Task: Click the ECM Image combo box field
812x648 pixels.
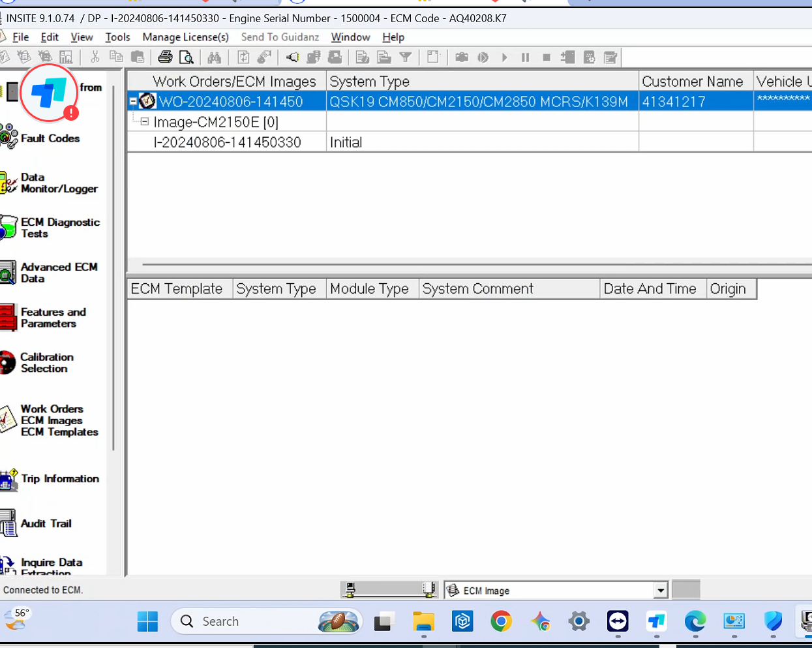Action: point(556,590)
